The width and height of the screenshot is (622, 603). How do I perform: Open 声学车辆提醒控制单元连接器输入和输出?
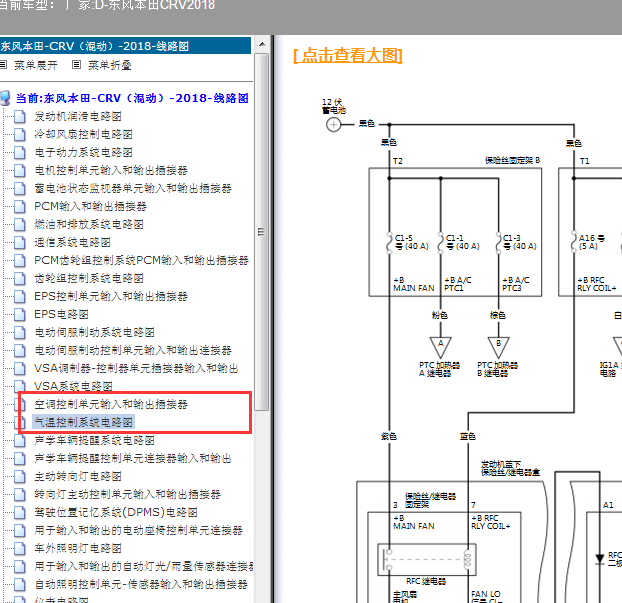pyautogui.click(x=132, y=459)
